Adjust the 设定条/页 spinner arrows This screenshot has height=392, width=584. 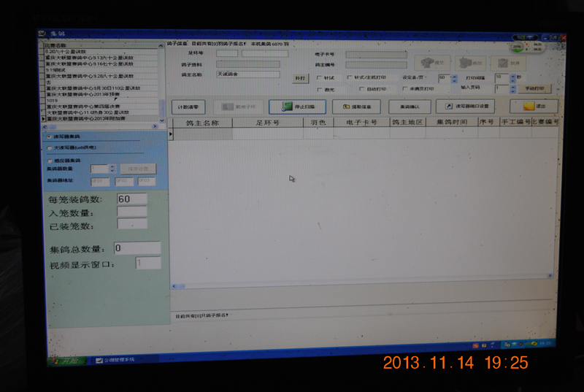tap(453, 77)
